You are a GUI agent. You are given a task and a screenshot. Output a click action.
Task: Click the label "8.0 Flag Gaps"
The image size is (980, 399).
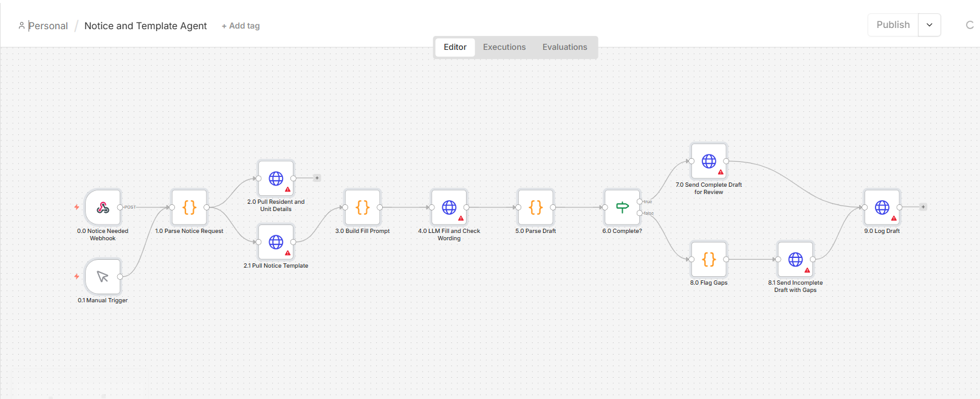click(709, 283)
